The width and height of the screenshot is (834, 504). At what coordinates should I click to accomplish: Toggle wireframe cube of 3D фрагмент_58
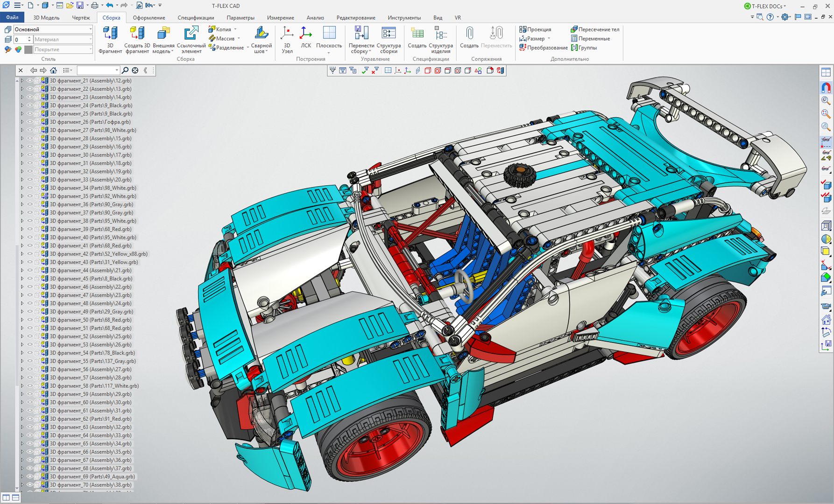click(x=37, y=386)
